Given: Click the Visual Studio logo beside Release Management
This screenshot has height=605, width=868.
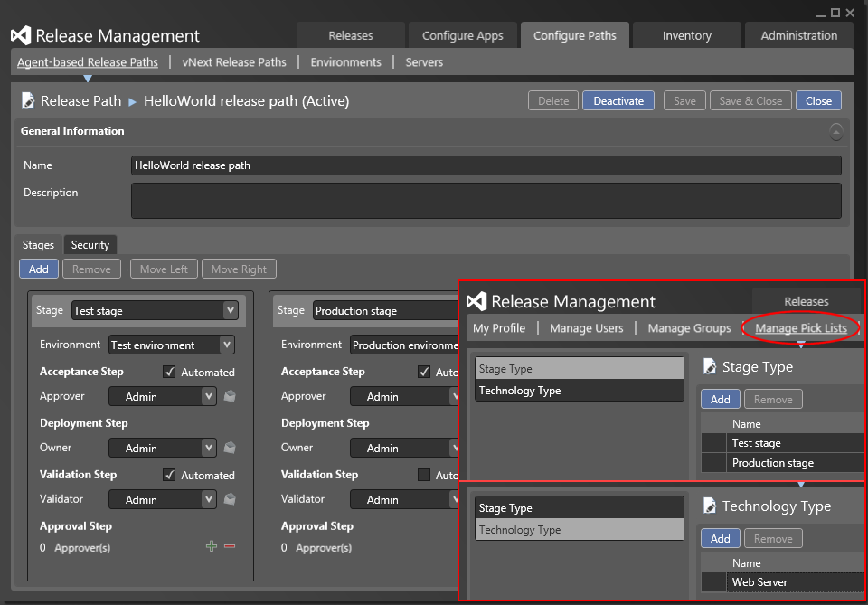Looking at the screenshot, I should pyautogui.click(x=21, y=35).
